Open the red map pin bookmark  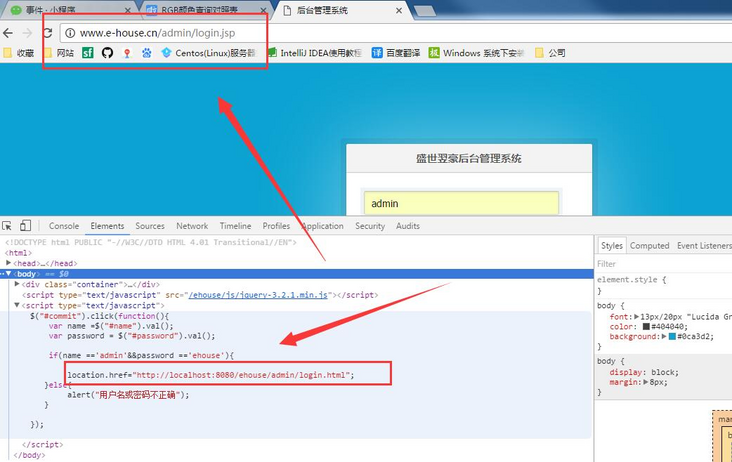point(127,53)
